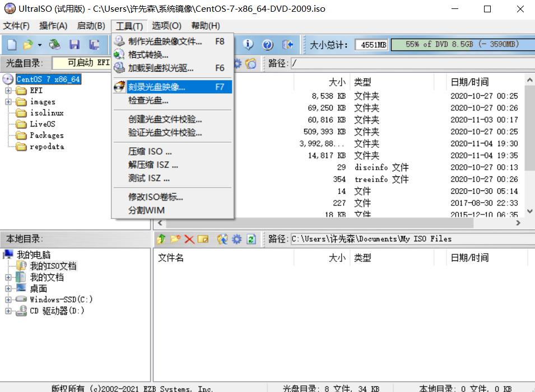Open the 帮助(H) menu

[206, 26]
